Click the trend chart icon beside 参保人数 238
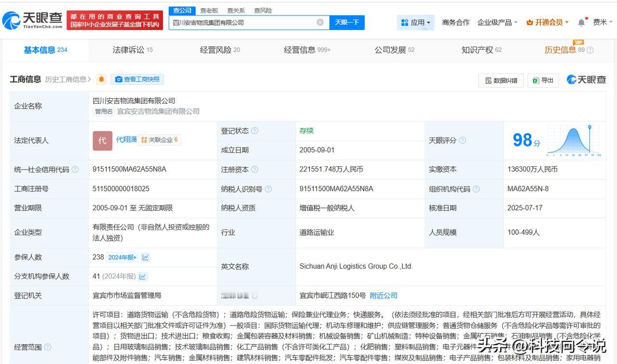617x364 pixels. click(x=146, y=257)
